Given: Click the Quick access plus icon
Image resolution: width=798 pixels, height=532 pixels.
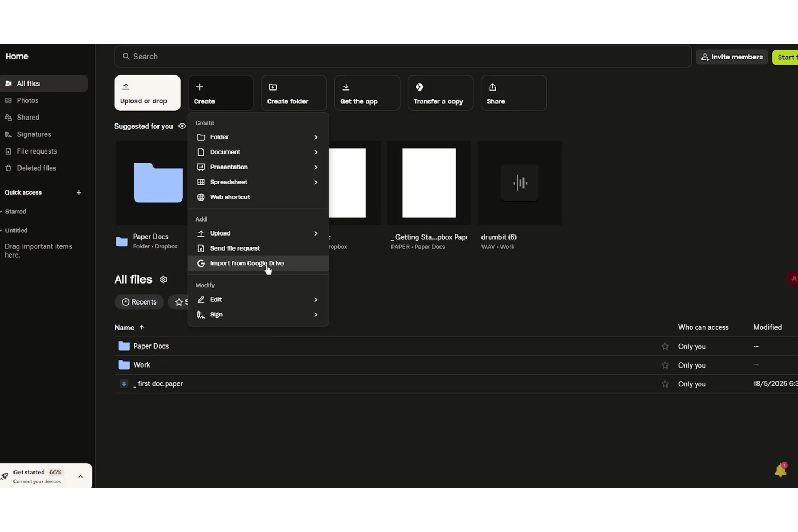Looking at the screenshot, I should pyautogui.click(x=79, y=192).
